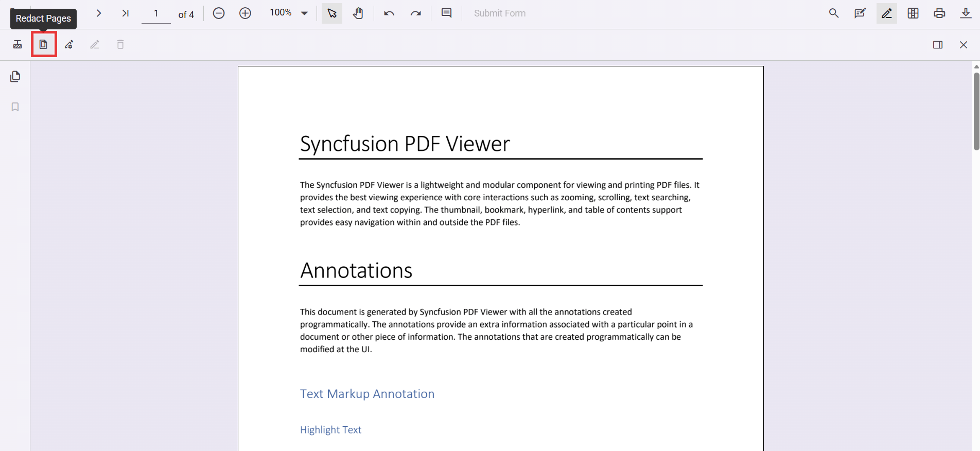
Task: Click the 'Text Markup Annotation' heading
Action: (367, 394)
